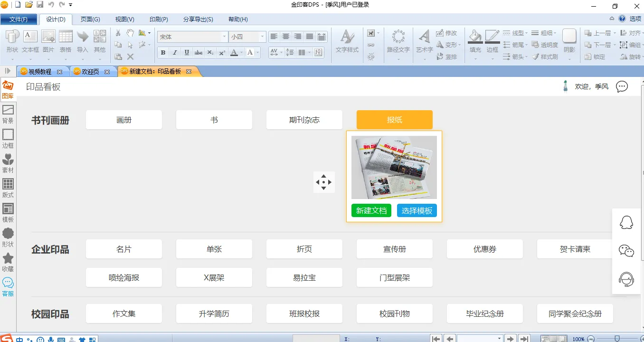This screenshot has height=342, width=644.
Task: Click the zoom slider handle in status bar
Action: 617,339
